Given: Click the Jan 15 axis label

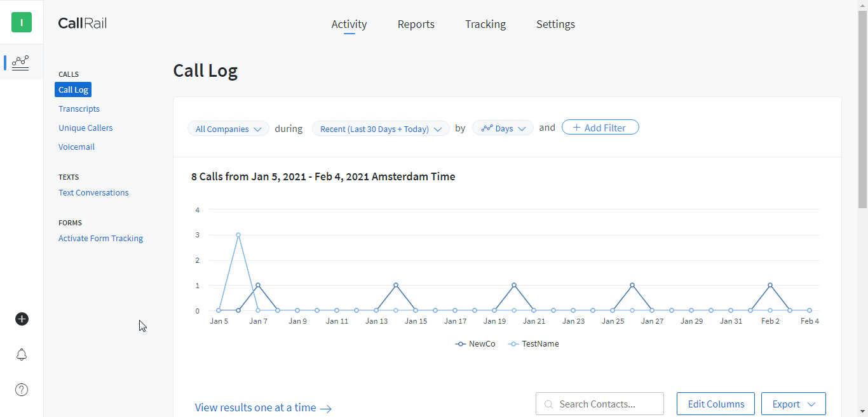Looking at the screenshot, I should coord(416,321).
